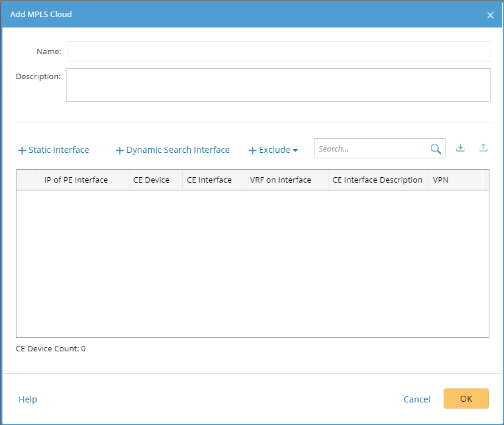Close the Add MPLS Cloud dialog
Image resolution: width=504 pixels, height=425 pixels.
(x=490, y=15)
